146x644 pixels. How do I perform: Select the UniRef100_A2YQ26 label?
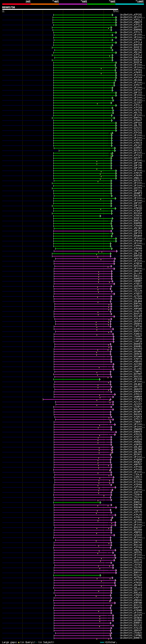(131, 296)
